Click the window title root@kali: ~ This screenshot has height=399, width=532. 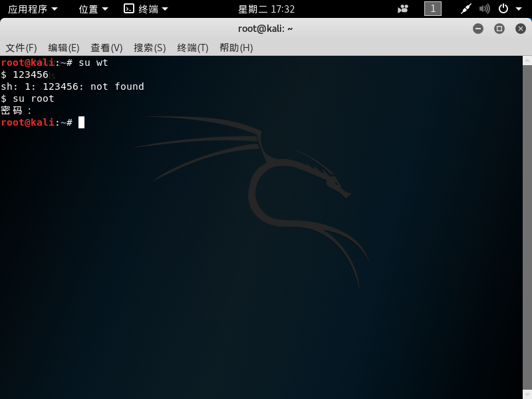(265, 29)
